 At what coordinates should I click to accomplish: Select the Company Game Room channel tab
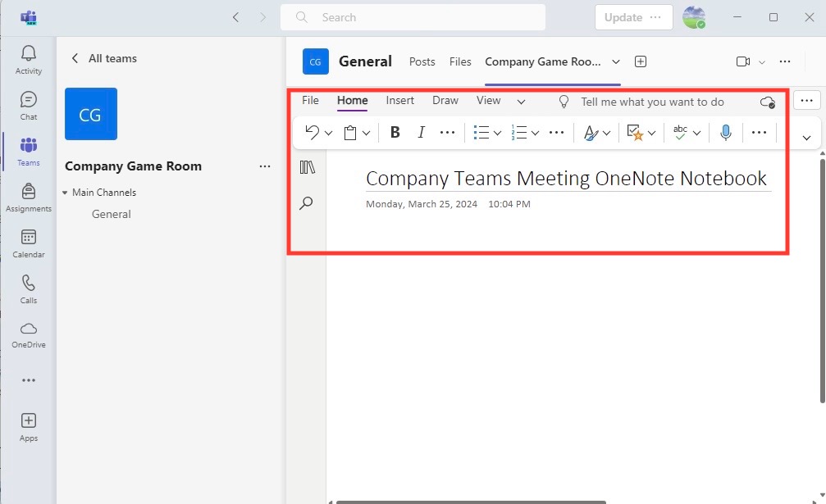pos(542,61)
